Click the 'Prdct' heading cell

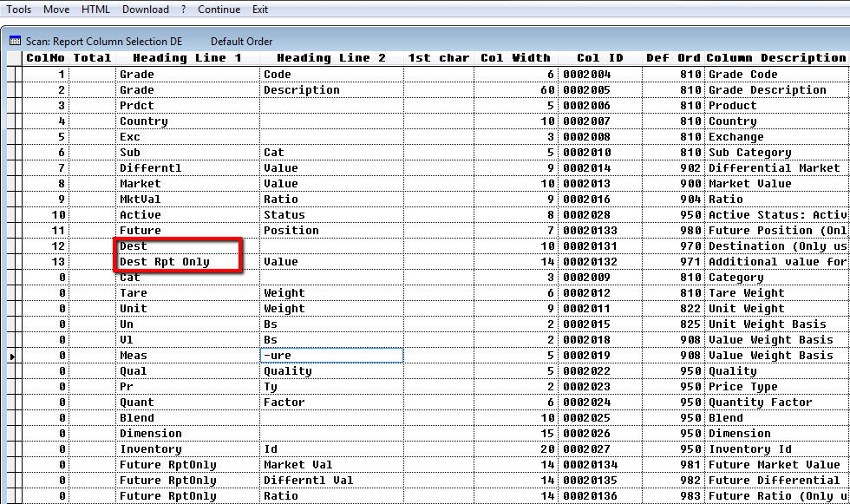point(187,106)
